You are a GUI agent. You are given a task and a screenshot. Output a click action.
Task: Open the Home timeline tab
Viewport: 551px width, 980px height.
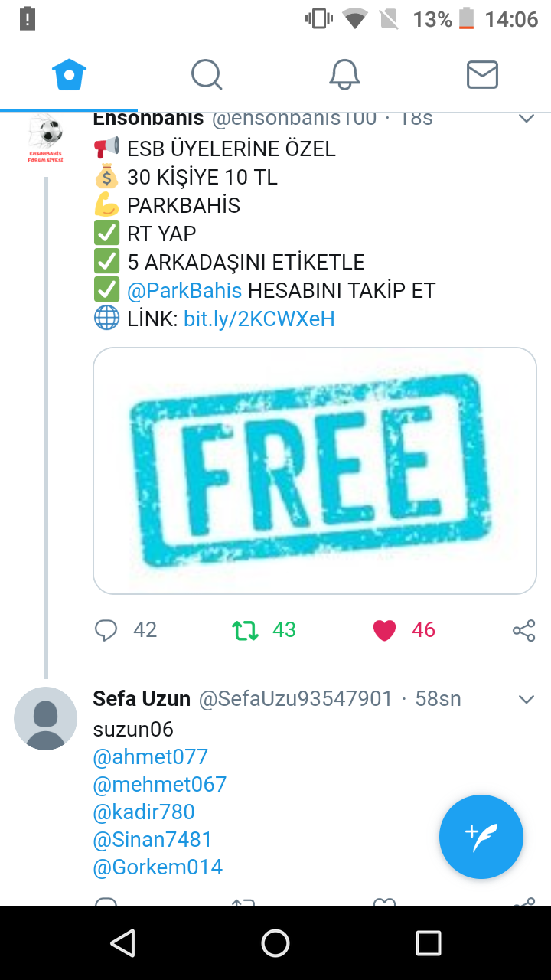69,75
